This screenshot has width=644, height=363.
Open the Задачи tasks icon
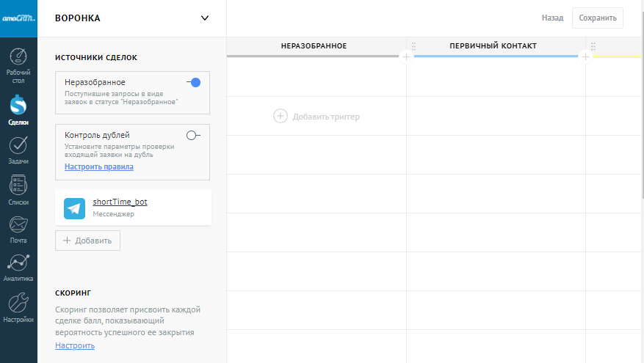click(x=18, y=151)
